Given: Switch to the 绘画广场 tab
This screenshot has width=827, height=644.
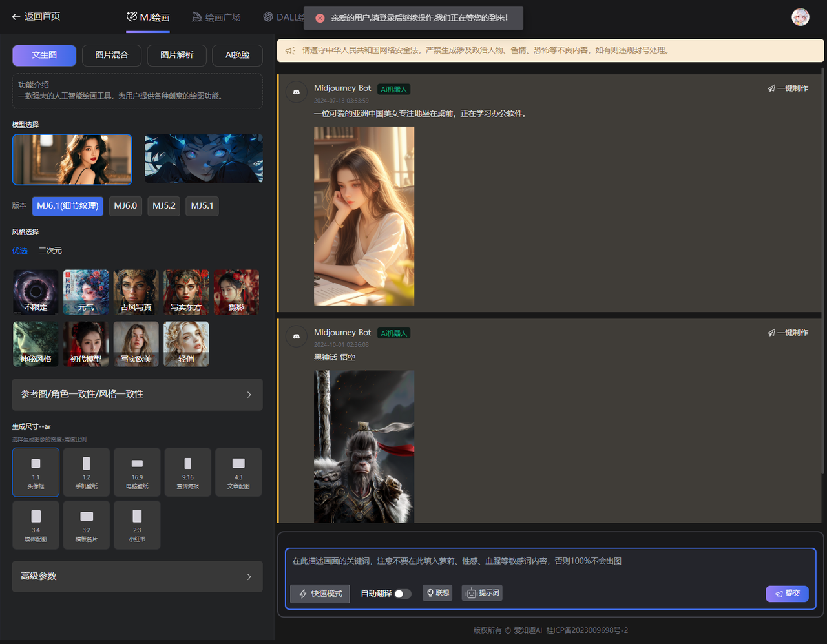Looking at the screenshot, I should point(216,17).
